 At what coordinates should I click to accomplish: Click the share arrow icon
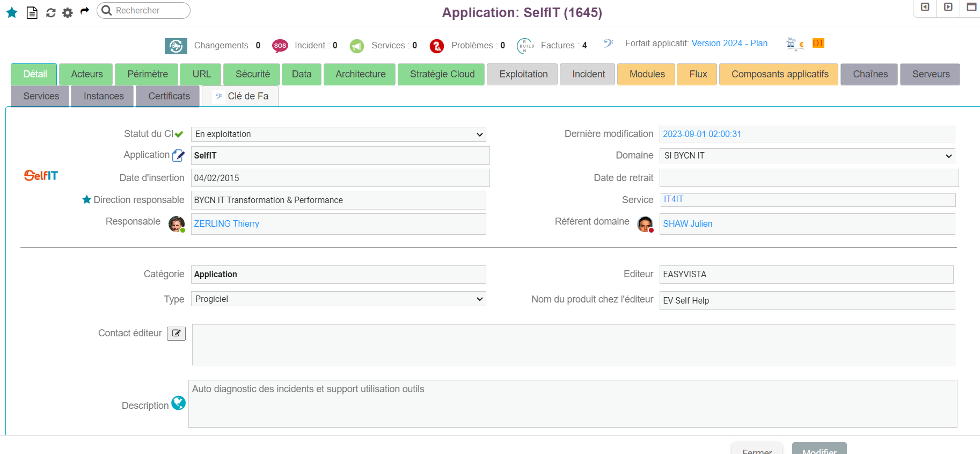pyautogui.click(x=85, y=11)
